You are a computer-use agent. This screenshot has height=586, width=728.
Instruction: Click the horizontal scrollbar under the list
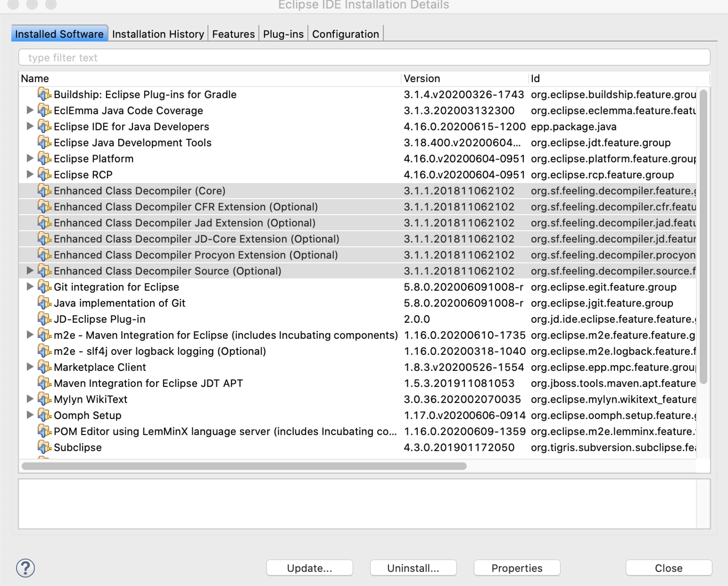pyautogui.click(x=244, y=466)
